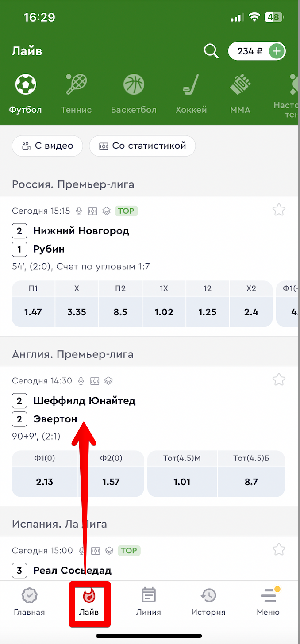Screen dimensions: 300x644
Task: Favorite the Нижний Новгород vs Рубин match
Action: (279, 210)
